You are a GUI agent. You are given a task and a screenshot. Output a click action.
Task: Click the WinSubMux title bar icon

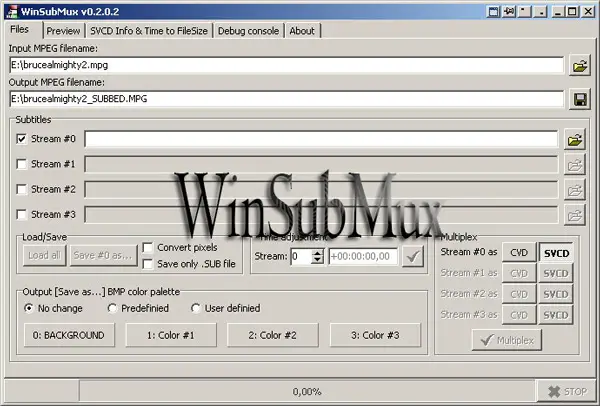tap(12, 12)
